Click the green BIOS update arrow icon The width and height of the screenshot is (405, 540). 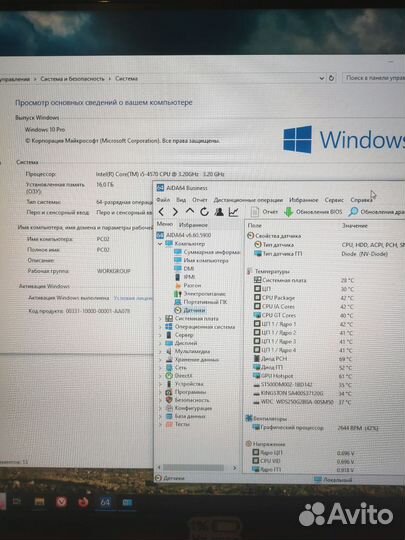(x=288, y=212)
